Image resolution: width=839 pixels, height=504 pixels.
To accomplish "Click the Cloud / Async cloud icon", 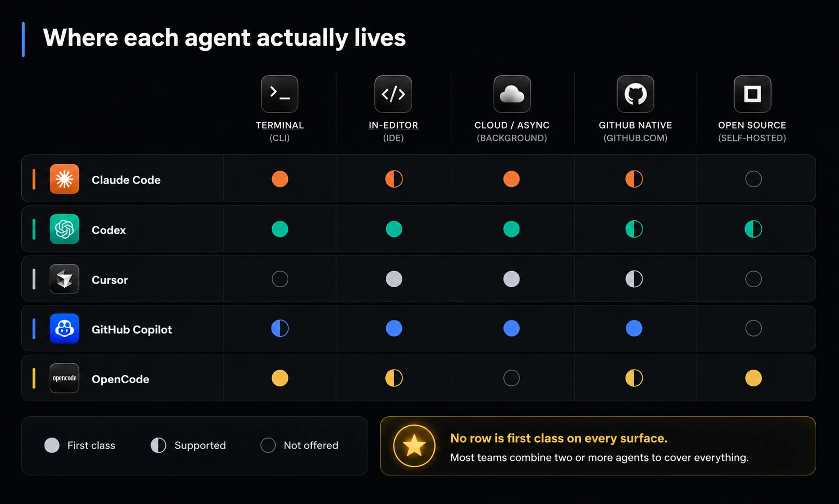I will tap(512, 94).
